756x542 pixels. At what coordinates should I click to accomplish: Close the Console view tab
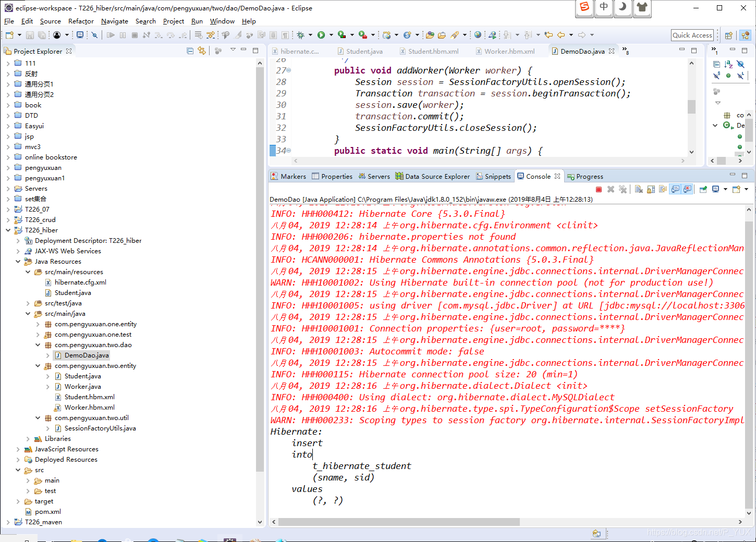pos(557,176)
